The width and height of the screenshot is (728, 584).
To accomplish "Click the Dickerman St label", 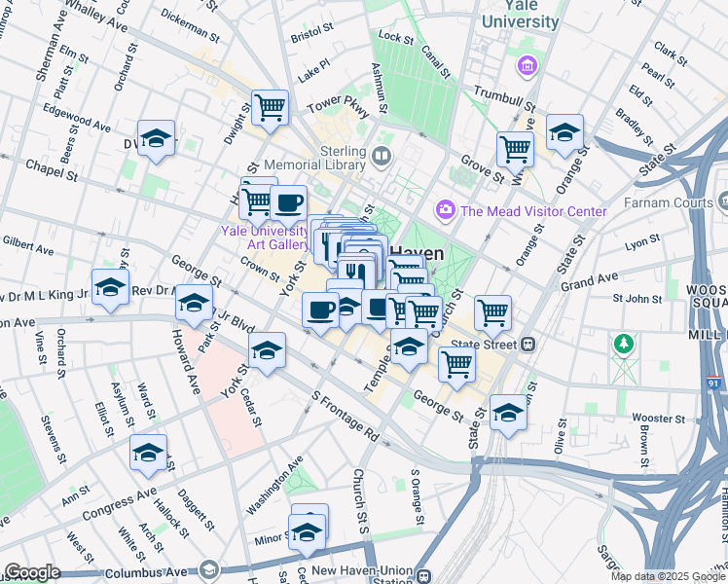I will click(190, 26).
